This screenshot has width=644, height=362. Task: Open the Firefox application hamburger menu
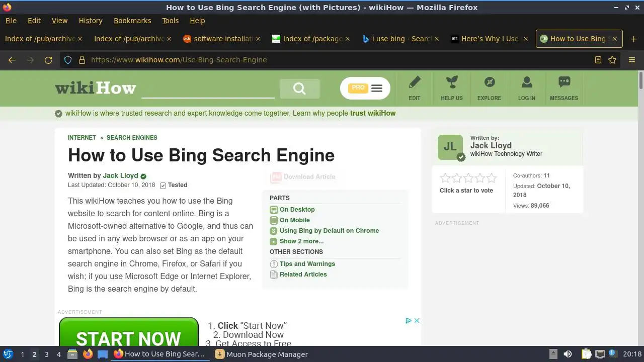(632, 60)
